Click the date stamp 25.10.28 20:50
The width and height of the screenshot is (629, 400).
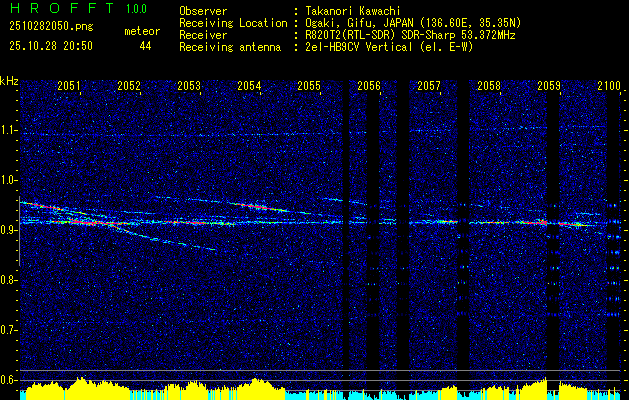tap(51, 46)
